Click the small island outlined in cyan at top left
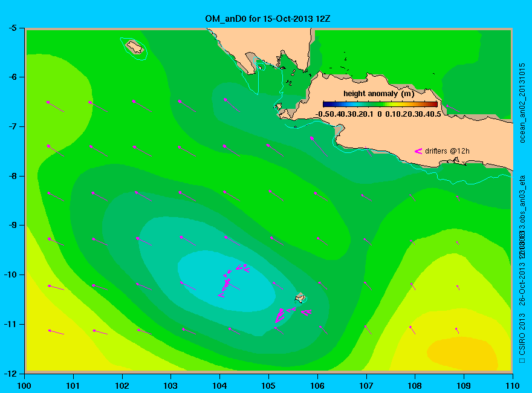Image resolution: width=532 pixels, height=393 pixels. pyautogui.click(x=134, y=47)
